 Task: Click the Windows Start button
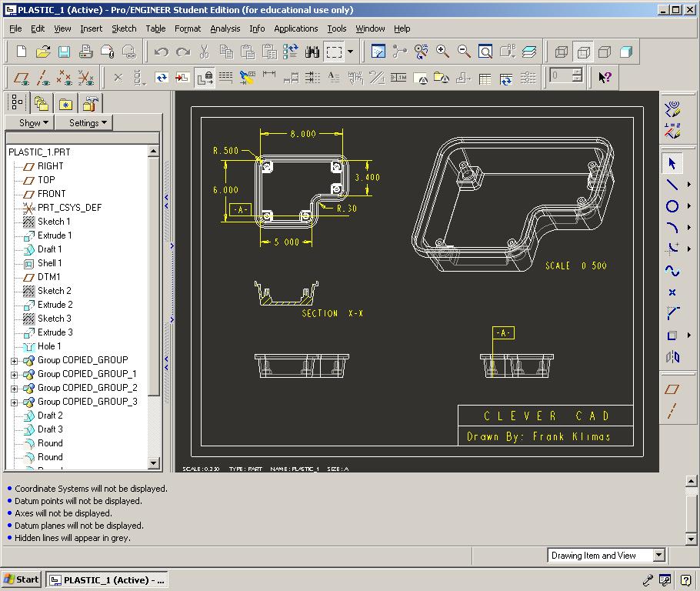point(22,579)
